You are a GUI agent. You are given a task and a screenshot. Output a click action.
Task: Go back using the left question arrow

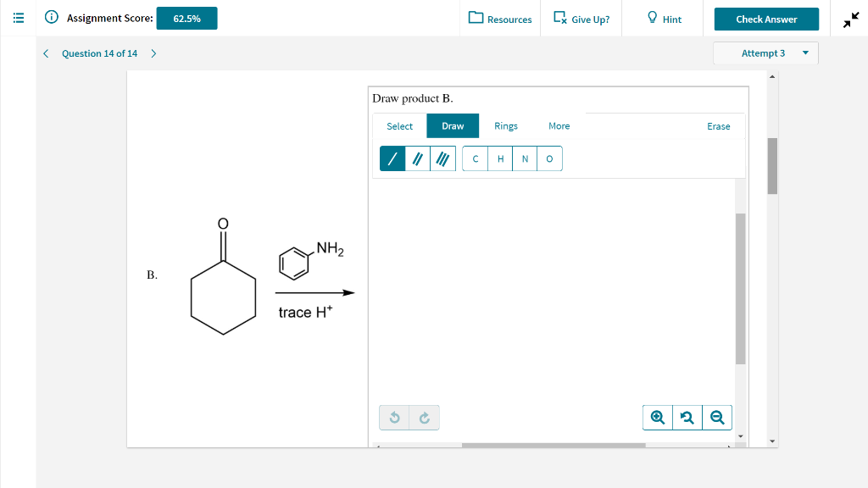(x=46, y=53)
